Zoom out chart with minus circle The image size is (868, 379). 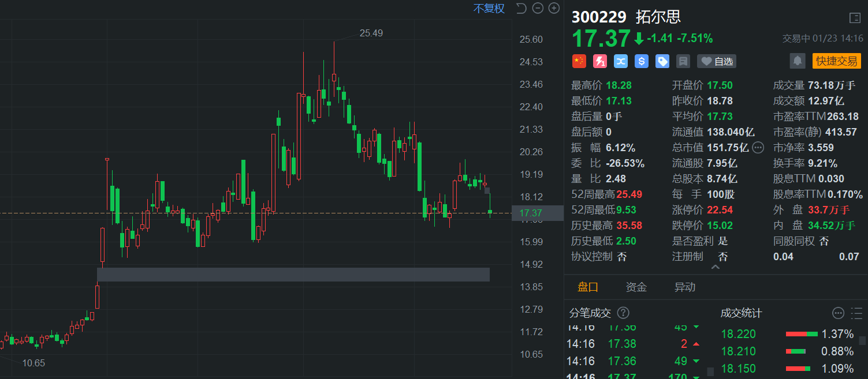538,8
